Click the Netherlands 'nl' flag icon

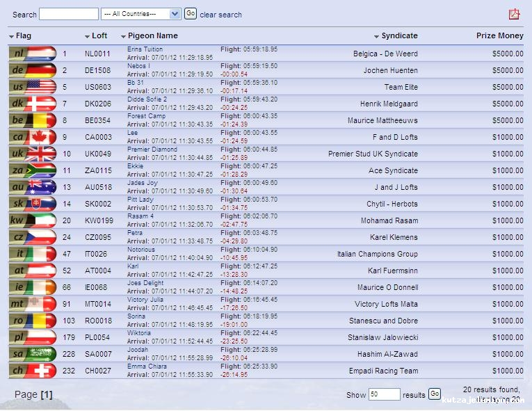tap(33, 54)
